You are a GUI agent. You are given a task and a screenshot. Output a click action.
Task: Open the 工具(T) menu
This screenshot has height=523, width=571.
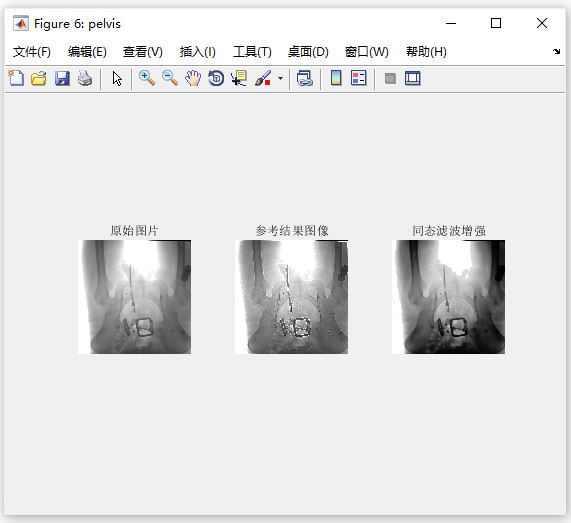[252, 52]
